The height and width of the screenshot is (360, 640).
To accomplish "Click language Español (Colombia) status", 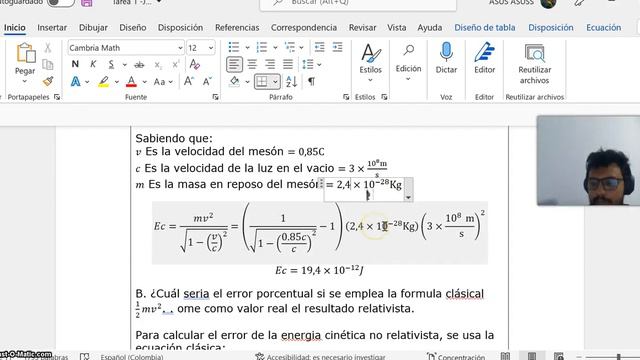I will (132, 357).
